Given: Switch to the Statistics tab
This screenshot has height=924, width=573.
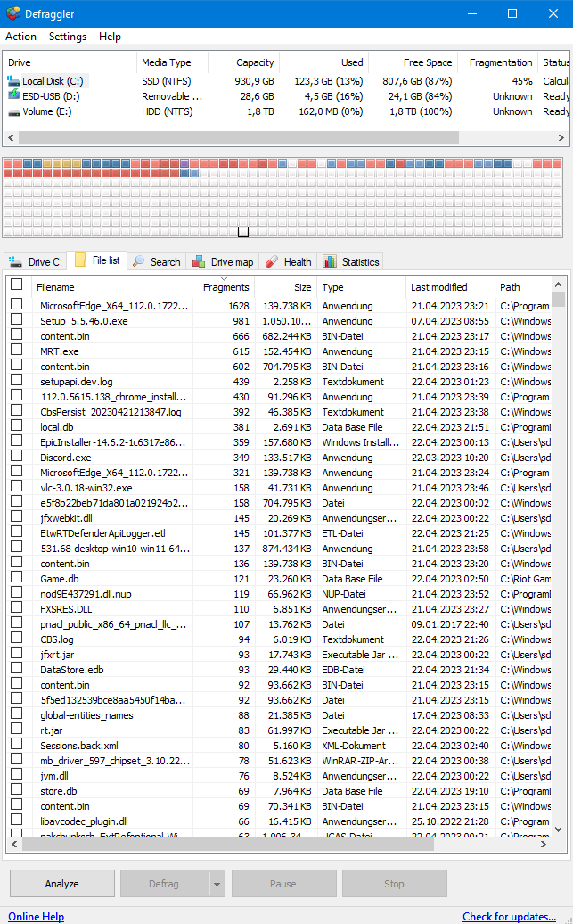Looking at the screenshot, I should point(351,261).
